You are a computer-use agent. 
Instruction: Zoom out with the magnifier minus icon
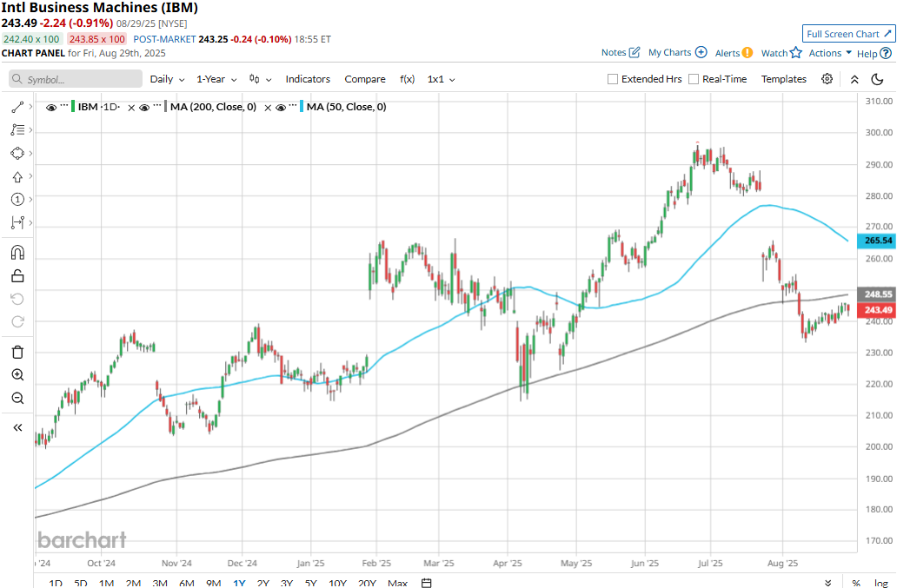tap(17, 398)
